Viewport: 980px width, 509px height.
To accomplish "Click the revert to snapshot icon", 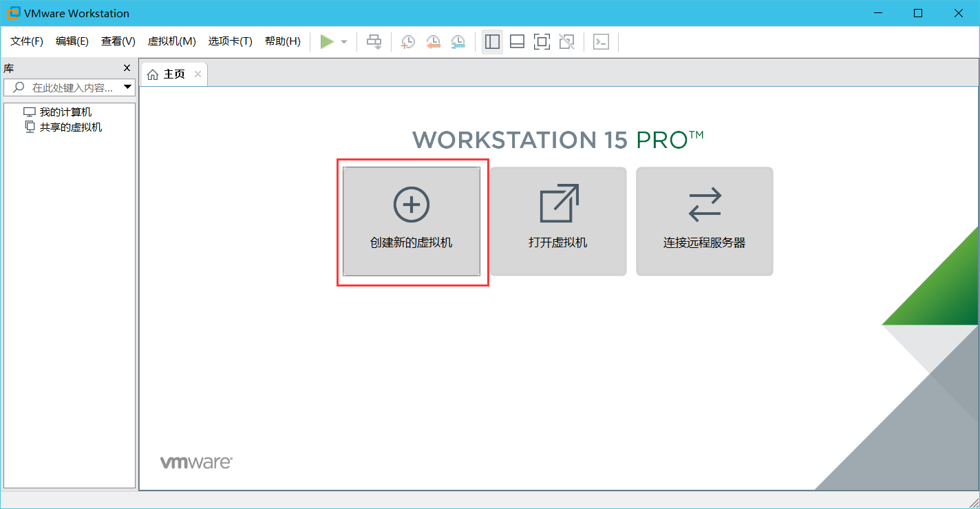I will click(x=433, y=42).
